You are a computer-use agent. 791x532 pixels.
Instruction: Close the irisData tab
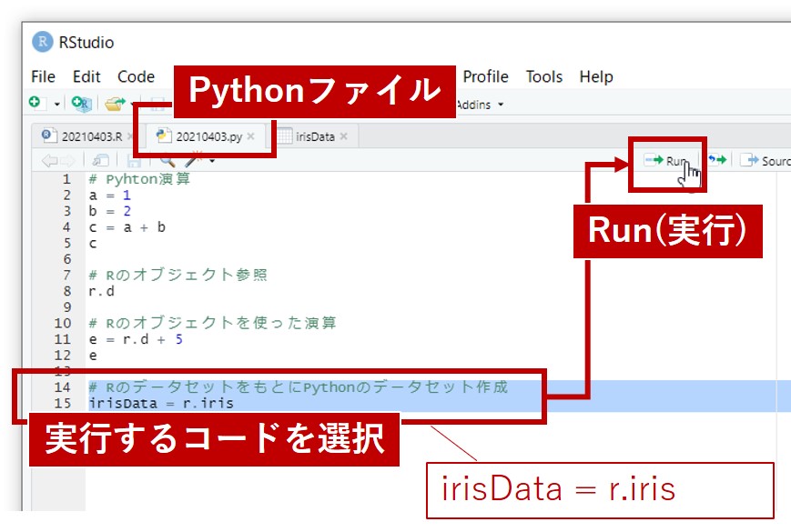(344, 136)
